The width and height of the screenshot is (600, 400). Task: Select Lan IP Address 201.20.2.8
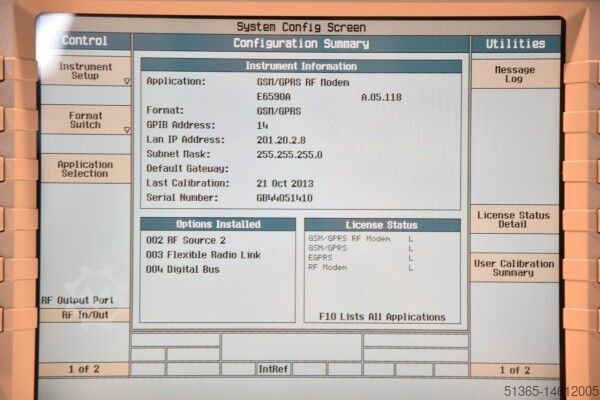[281, 140]
